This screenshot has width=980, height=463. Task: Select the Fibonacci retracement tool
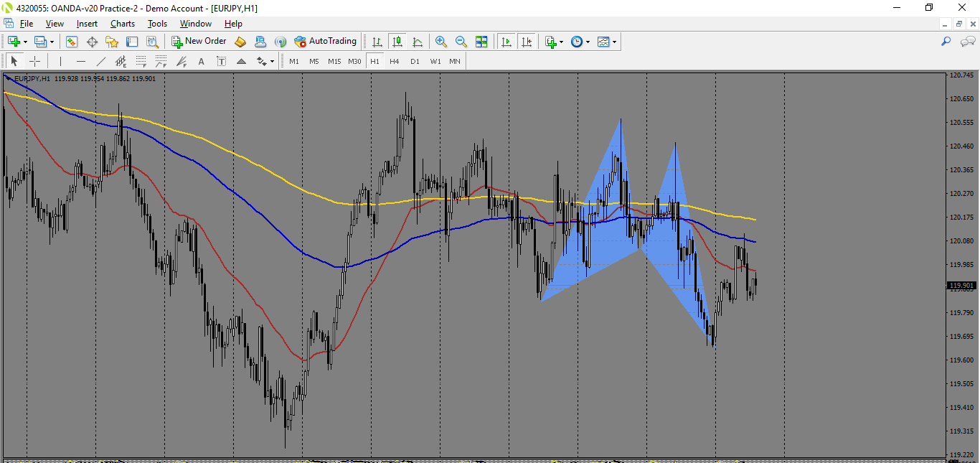(141, 61)
